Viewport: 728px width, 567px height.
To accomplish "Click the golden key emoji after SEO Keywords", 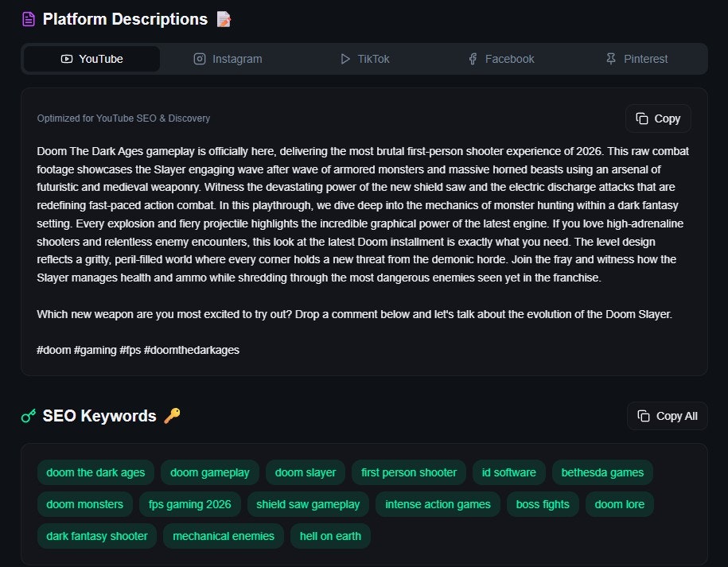I will [x=172, y=416].
